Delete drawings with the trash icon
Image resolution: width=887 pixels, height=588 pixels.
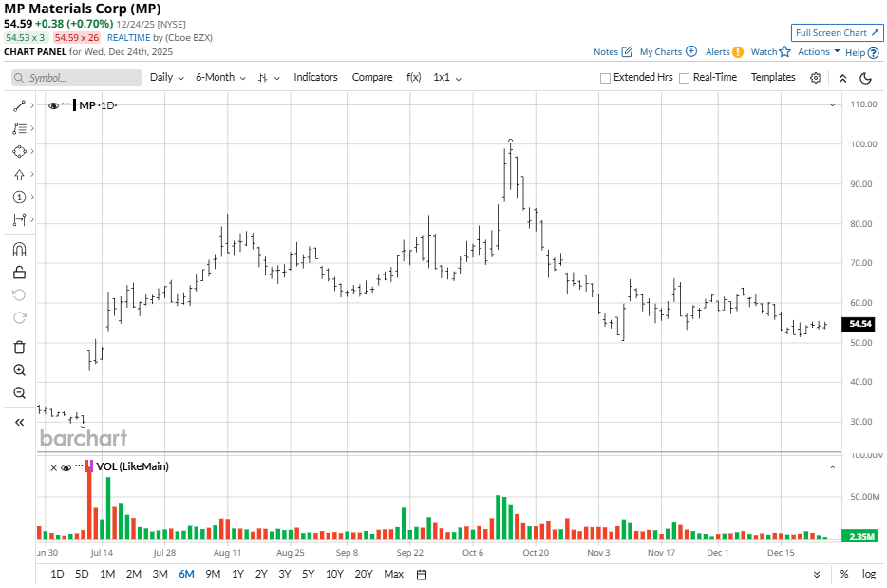19,347
